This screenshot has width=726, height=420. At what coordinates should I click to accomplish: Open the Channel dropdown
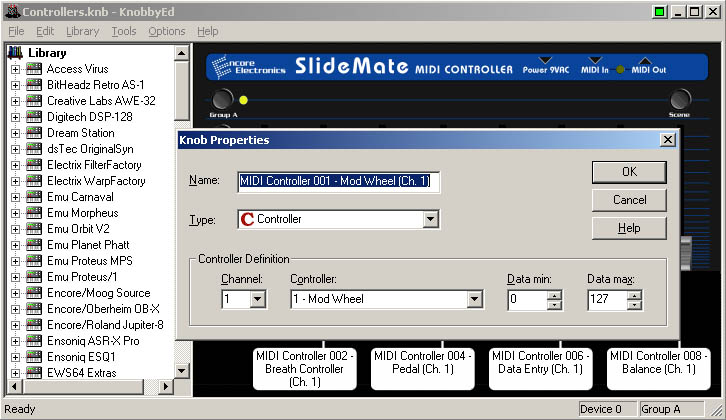pyautogui.click(x=257, y=299)
